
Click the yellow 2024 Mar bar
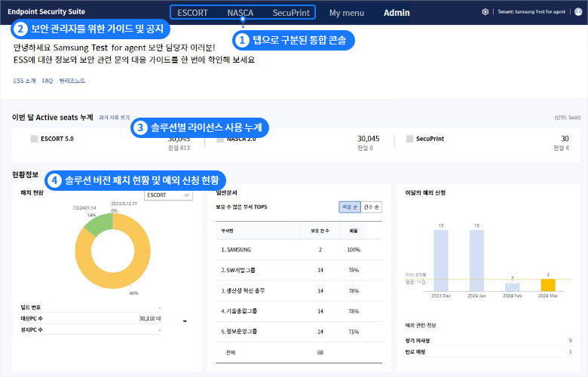click(x=548, y=286)
